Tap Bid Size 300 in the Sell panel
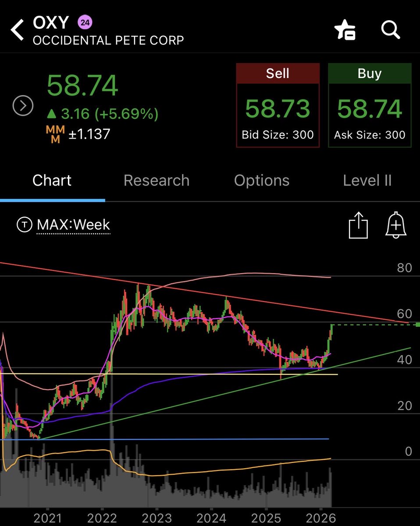Screen dimensions: 420x526 pos(278,135)
